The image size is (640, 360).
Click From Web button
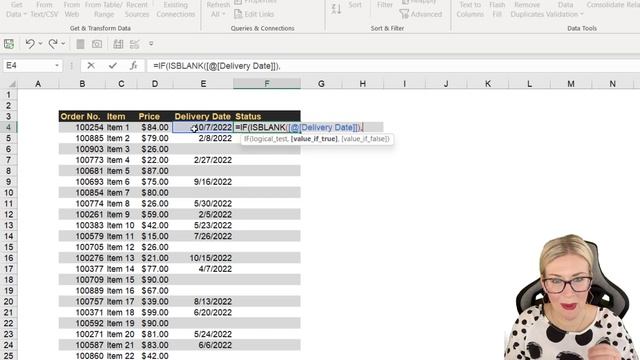[72, 10]
